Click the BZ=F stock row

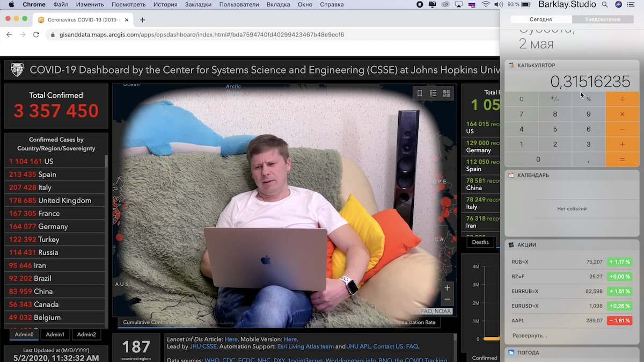pyautogui.click(x=572, y=277)
